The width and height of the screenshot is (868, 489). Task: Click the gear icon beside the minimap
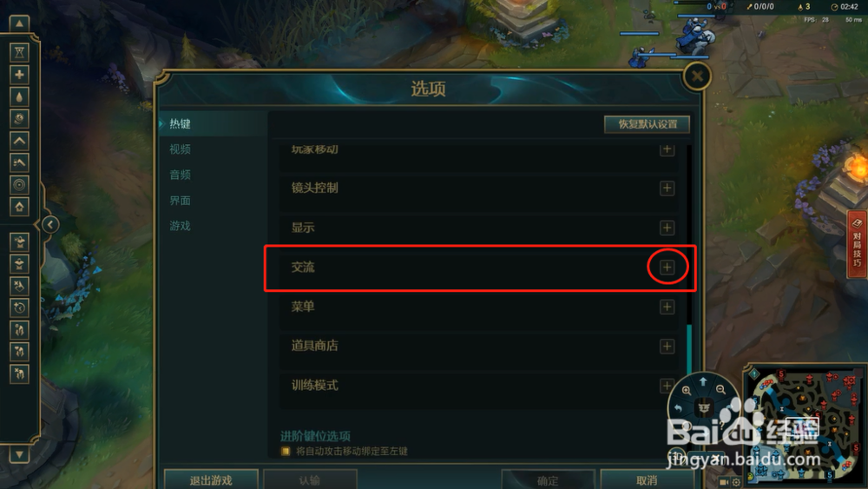pos(736,482)
